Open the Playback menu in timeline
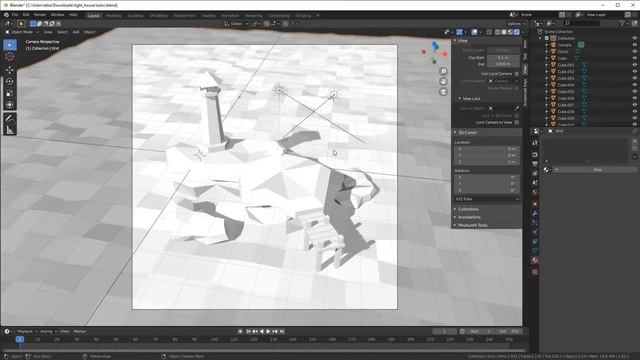Screen dimensions: 640x360 (27, 331)
